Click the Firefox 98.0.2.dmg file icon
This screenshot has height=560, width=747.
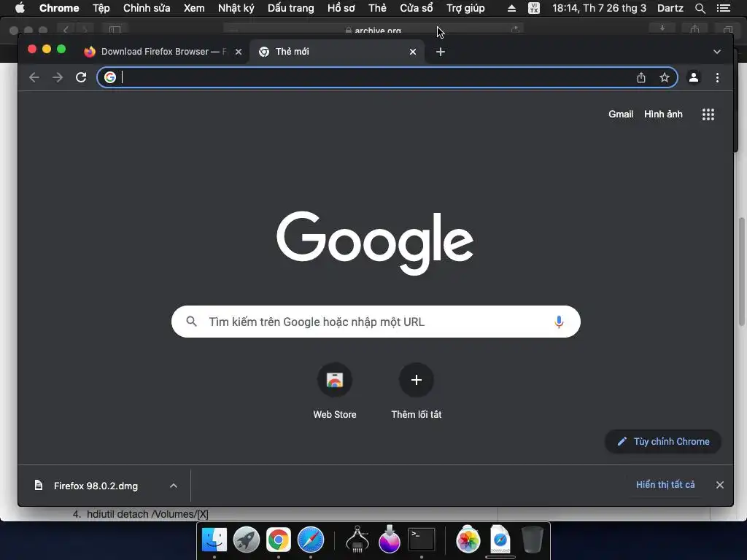(39, 485)
